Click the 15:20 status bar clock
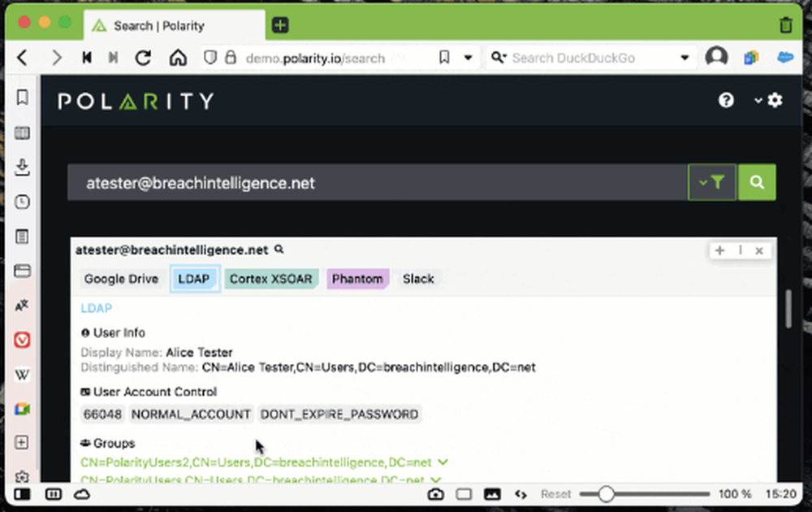Screen dimensions: 812x512 pyautogui.click(x=781, y=494)
